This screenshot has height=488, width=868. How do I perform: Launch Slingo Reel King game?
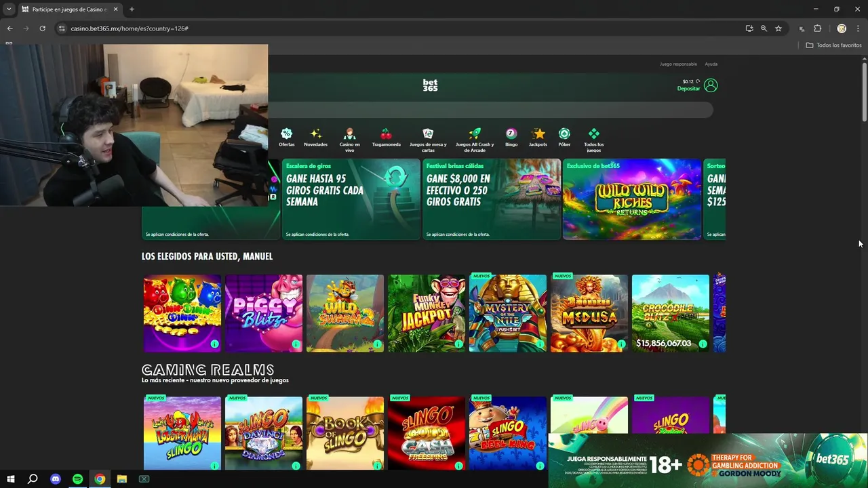(507, 433)
